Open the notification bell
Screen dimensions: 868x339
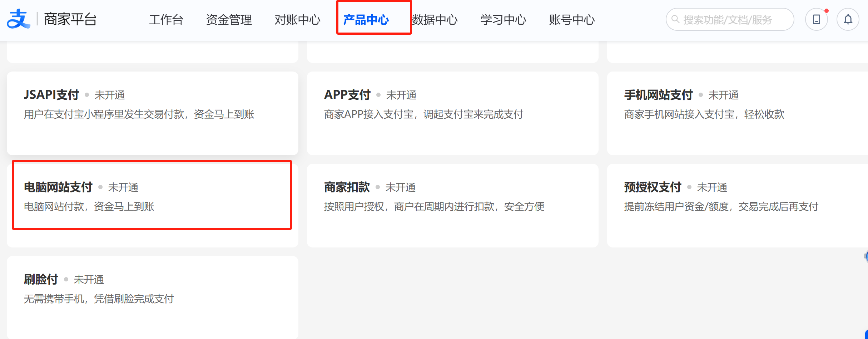click(848, 19)
